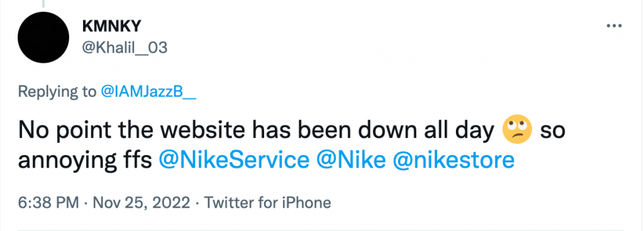This screenshot has height=231, width=644.
Task: Open the three-dot more options menu
Action: click(614, 26)
